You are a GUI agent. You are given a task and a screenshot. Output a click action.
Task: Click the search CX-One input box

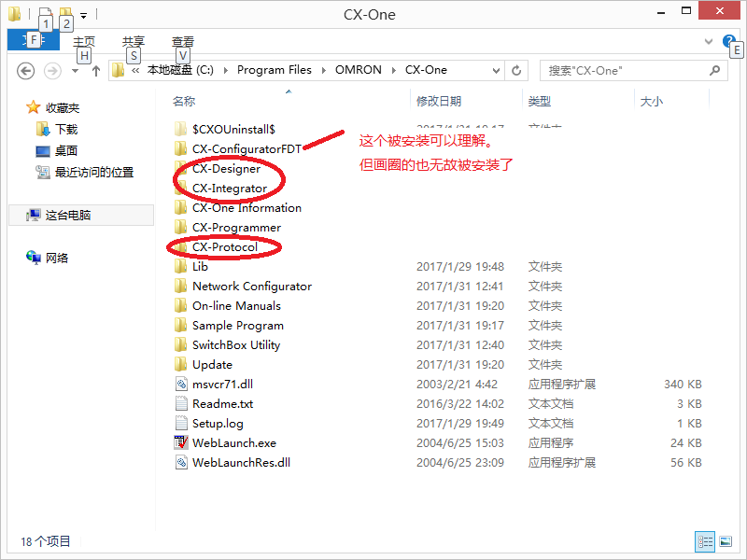[626, 70]
